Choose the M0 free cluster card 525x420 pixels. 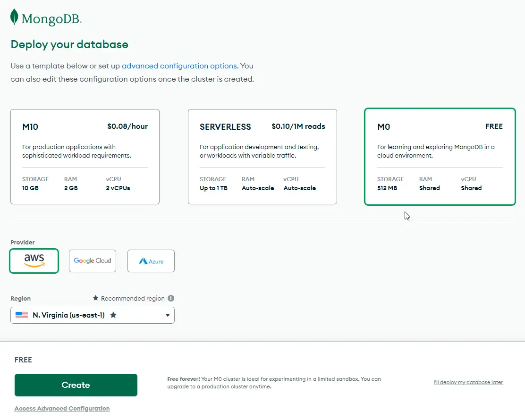(440, 157)
